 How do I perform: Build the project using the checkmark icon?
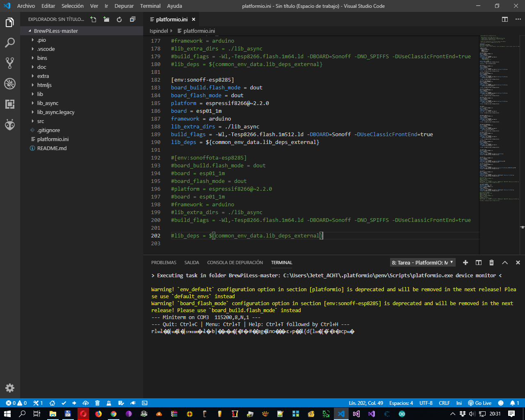pyautogui.click(x=63, y=403)
